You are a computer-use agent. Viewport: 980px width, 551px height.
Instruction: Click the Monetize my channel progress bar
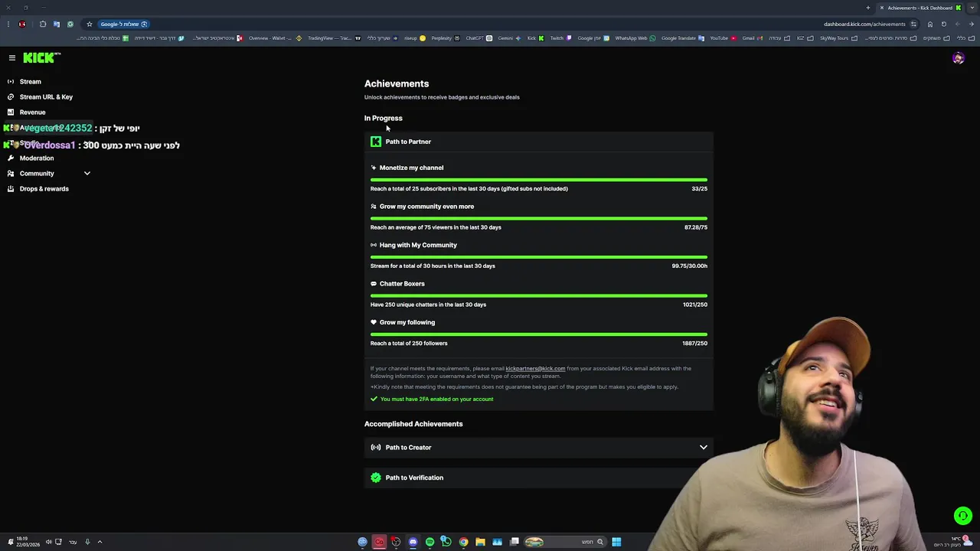(x=539, y=180)
